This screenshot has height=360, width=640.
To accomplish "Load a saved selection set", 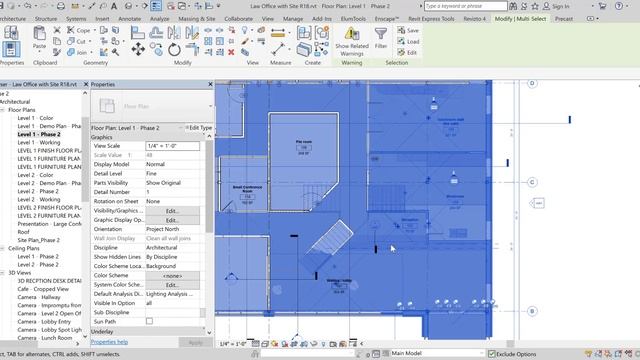I will coord(408,42).
